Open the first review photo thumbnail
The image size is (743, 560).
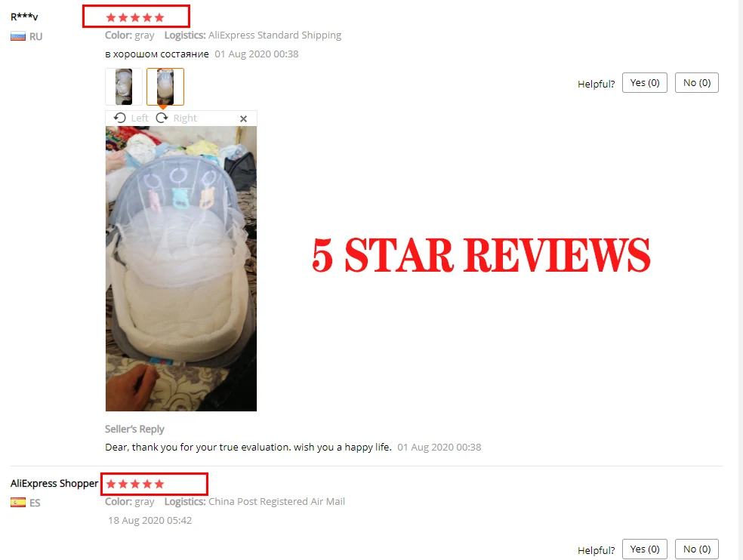[124, 87]
